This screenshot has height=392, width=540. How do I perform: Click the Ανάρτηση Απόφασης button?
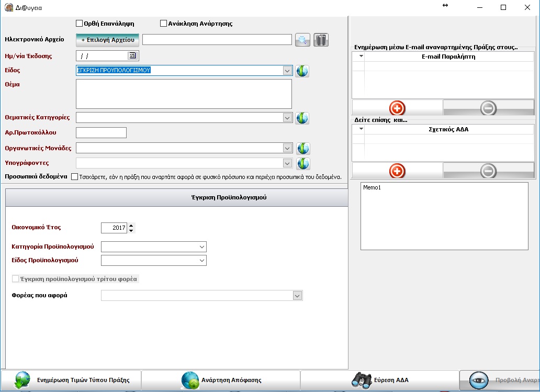click(221, 380)
